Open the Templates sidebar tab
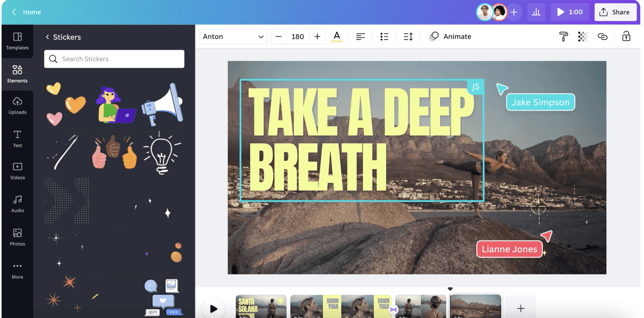 17,41
